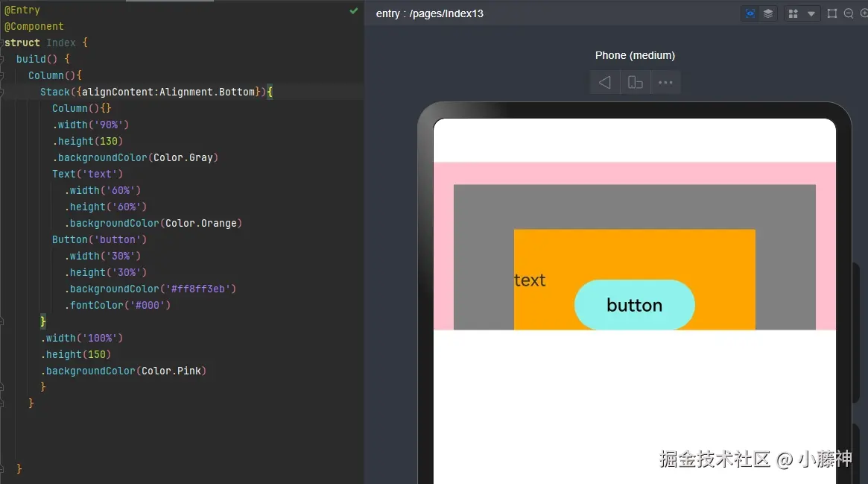Click the 'entry : /pages/Index13' title
868x484 pixels.
430,14
